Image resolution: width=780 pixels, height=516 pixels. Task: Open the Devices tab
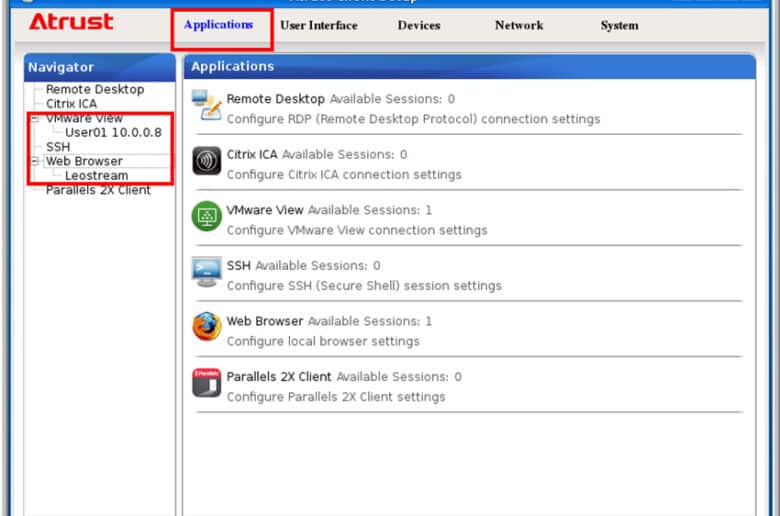coord(419,25)
